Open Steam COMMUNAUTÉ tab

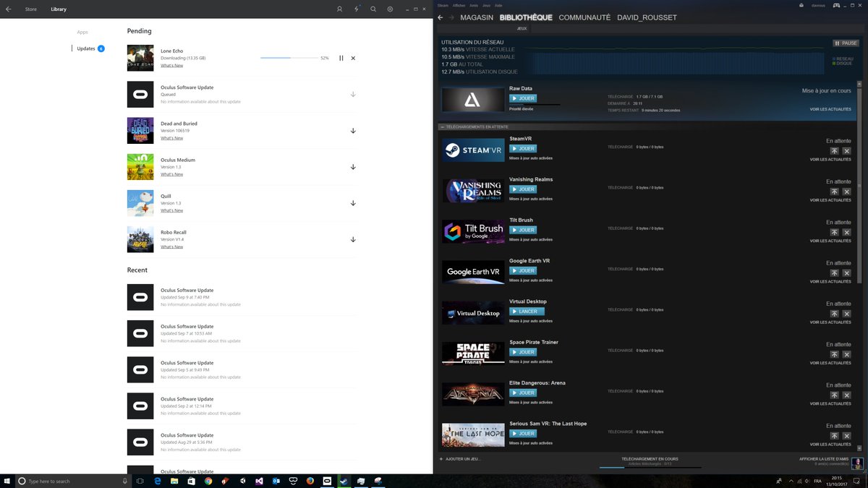[x=584, y=17]
